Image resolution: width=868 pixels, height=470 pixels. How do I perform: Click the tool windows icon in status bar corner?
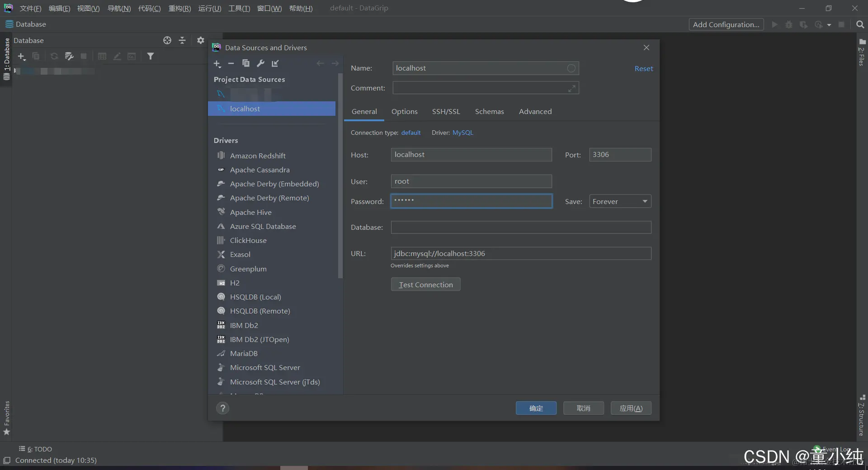point(7,461)
